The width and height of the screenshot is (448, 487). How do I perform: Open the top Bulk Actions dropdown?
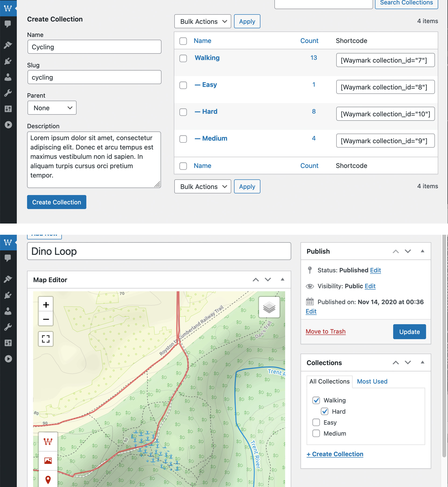tap(203, 21)
